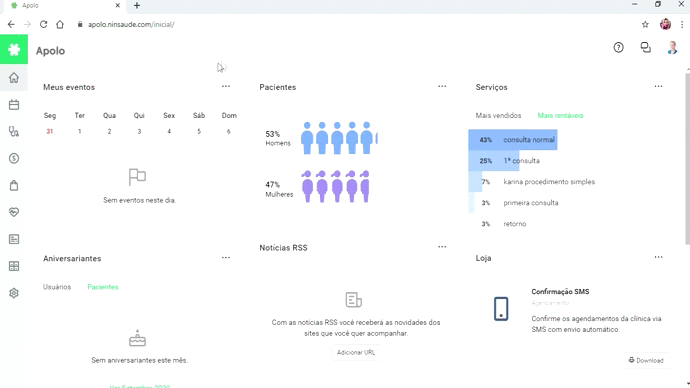Click the browser back arrow
The image size is (690, 388).
pos(11,25)
